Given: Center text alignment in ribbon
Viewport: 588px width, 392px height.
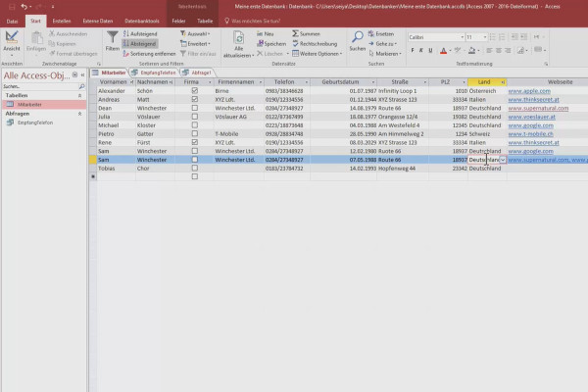Looking at the screenshot, I should pos(499,50).
